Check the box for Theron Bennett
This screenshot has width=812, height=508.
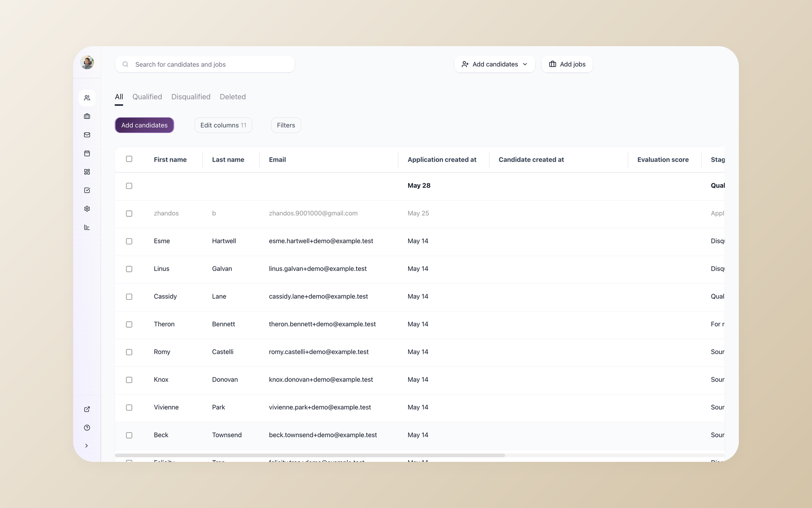(129, 325)
